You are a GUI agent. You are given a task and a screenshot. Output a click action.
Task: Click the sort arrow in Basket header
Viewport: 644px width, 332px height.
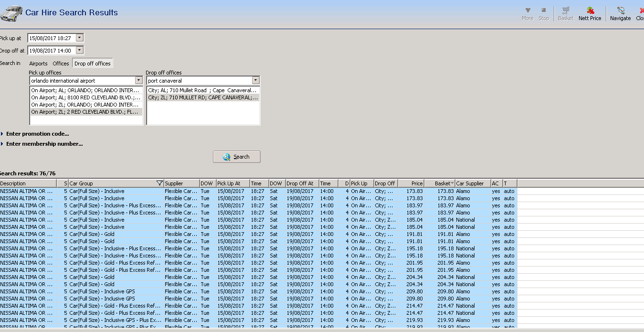452,183
